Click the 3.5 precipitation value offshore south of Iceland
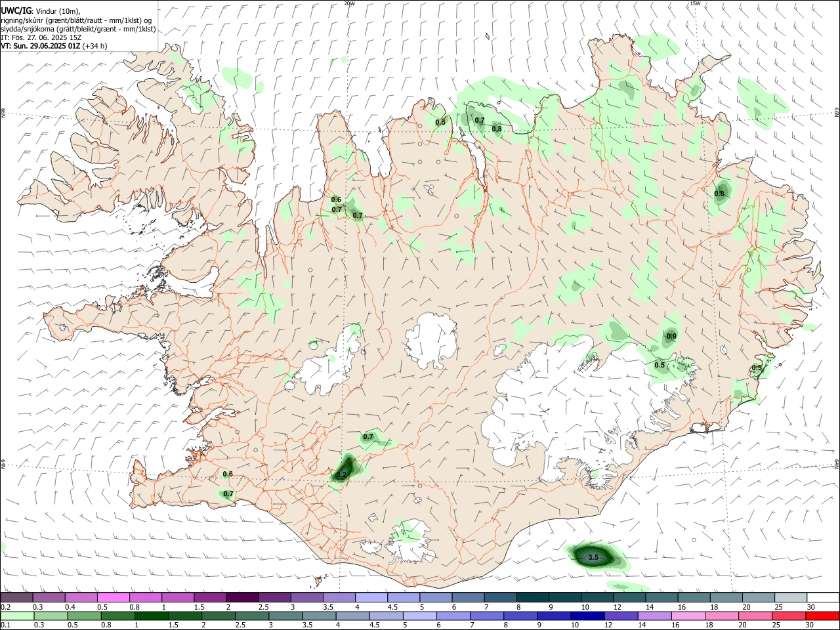The image size is (840, 630). (593, 557)
